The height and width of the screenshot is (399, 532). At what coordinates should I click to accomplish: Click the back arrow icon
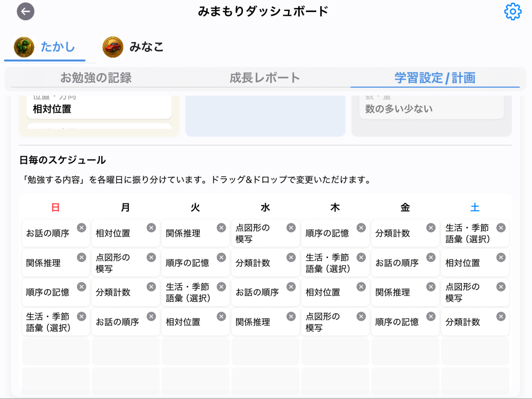(x=25, y=11)
